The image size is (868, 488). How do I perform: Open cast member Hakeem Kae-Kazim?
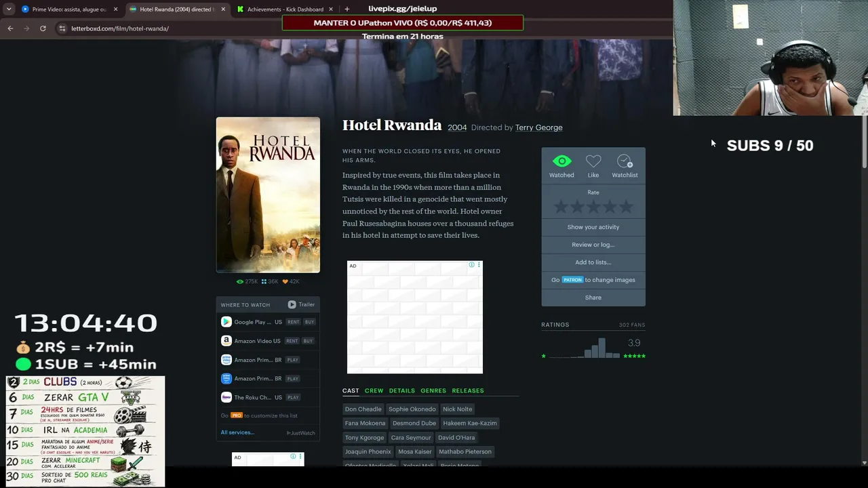pyautogui.click(x=470, y=423)
